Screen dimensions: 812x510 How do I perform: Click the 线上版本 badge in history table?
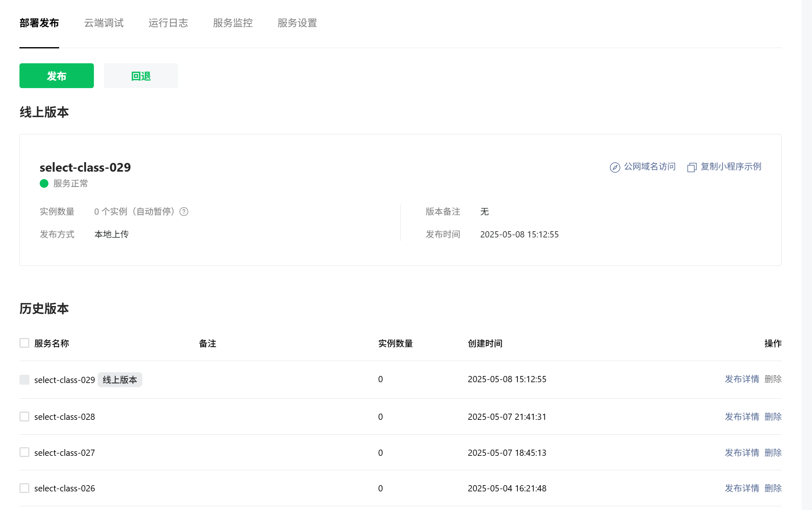pyautogui.click(x=120, y=380)
